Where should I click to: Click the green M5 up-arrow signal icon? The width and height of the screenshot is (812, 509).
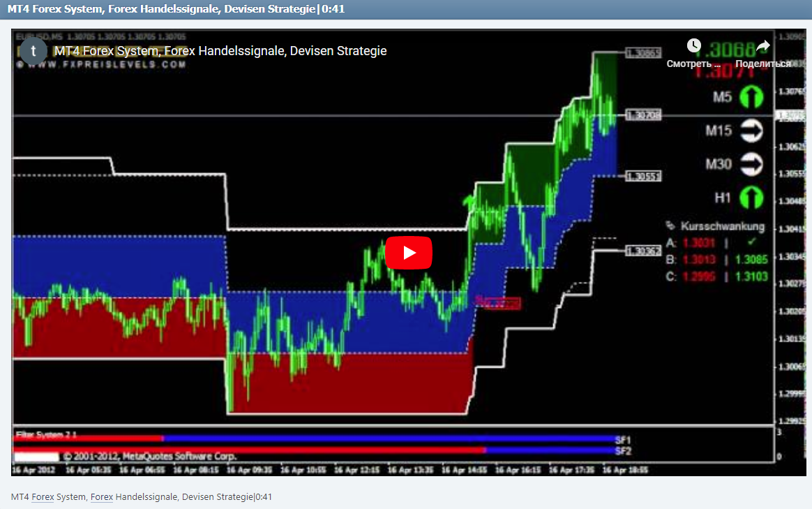751,97
